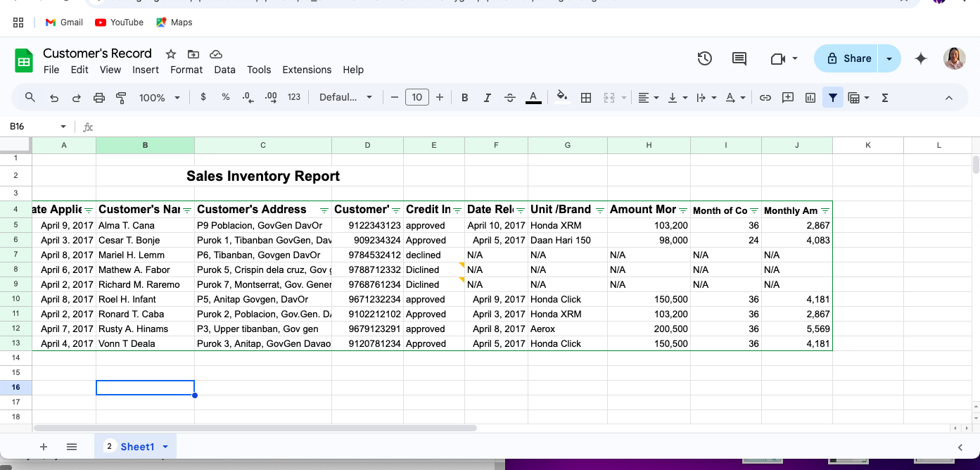The width and height of the screenshot is (980, 470).
Task: Toggle the filter button off
Action: 833,98
